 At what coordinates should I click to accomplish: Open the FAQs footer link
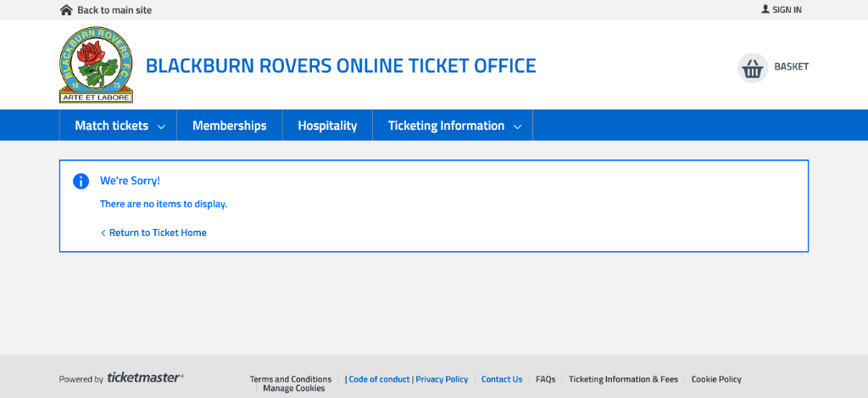pos(545,379)
